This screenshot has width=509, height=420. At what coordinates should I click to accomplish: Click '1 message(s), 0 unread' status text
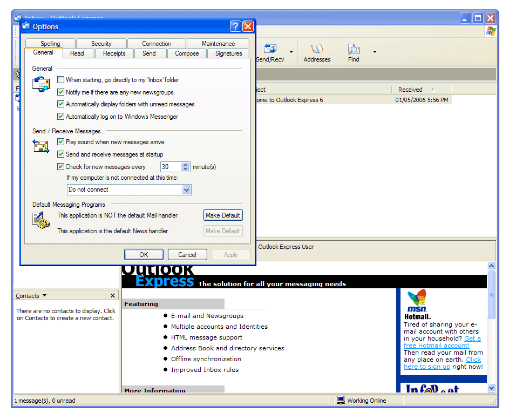45,400
